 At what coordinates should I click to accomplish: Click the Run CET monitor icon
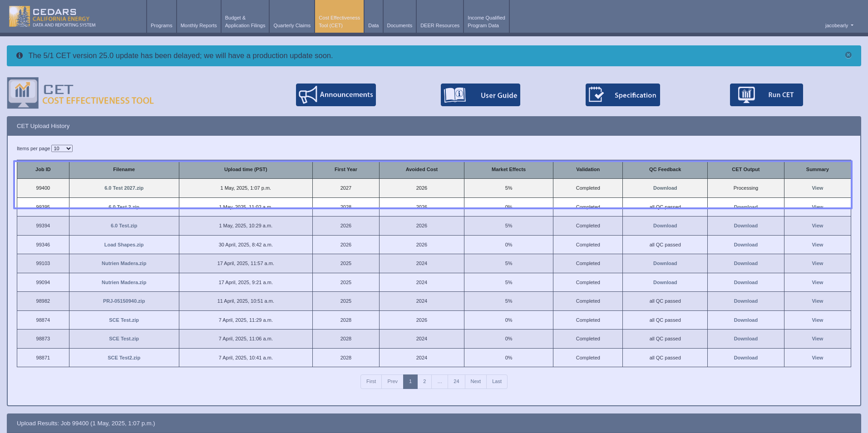[746, 95]
